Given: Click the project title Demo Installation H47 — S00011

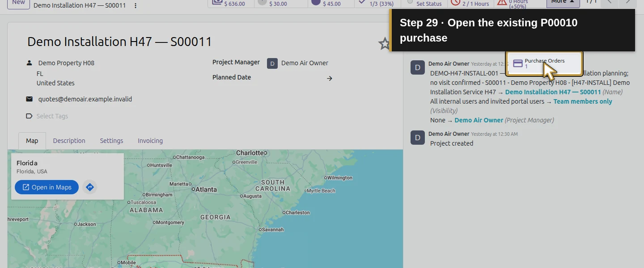Looking at the screenshot, I should point(119,42).
